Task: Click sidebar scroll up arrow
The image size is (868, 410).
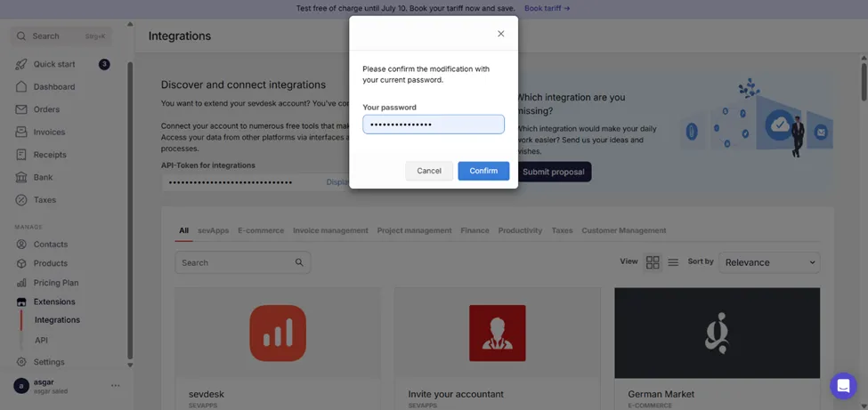Action: coord(130,24)
